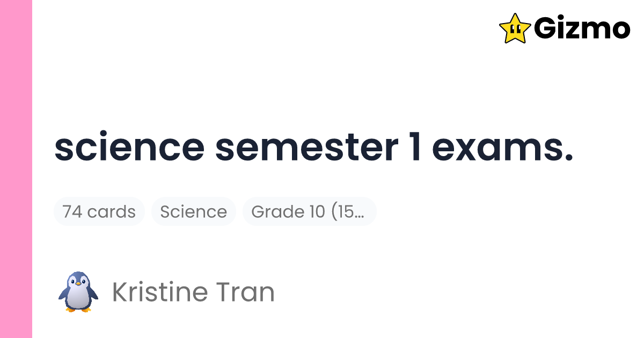Select the "Science" subject tag
The height and width of the screenshot is (338, 644).
pos(193,211)
